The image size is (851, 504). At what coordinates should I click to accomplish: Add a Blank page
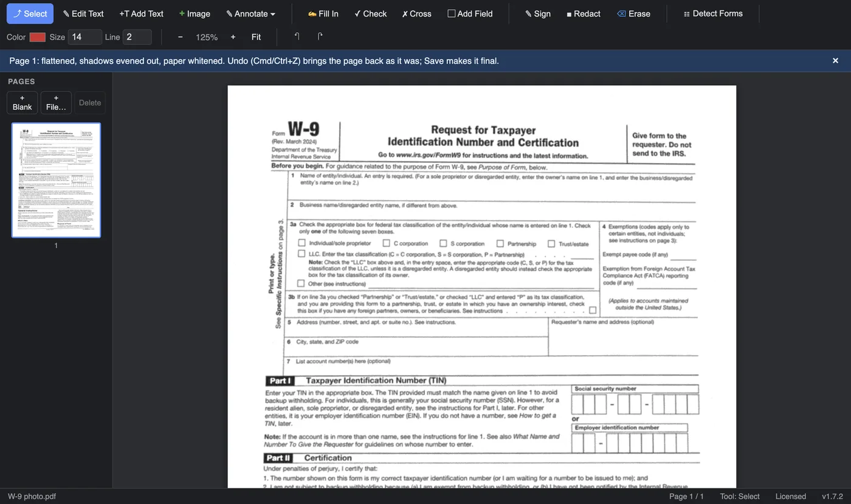pyautogui.click(x=22, y=102)
